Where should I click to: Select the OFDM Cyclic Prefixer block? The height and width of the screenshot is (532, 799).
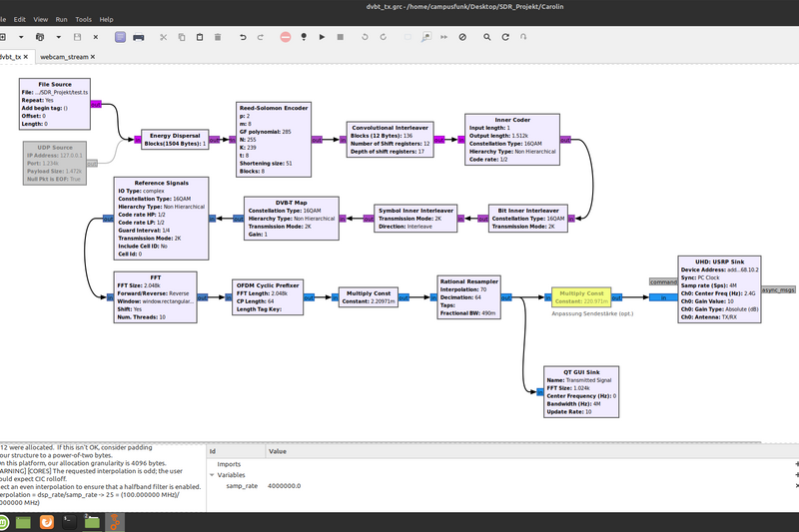click(268, 297)
